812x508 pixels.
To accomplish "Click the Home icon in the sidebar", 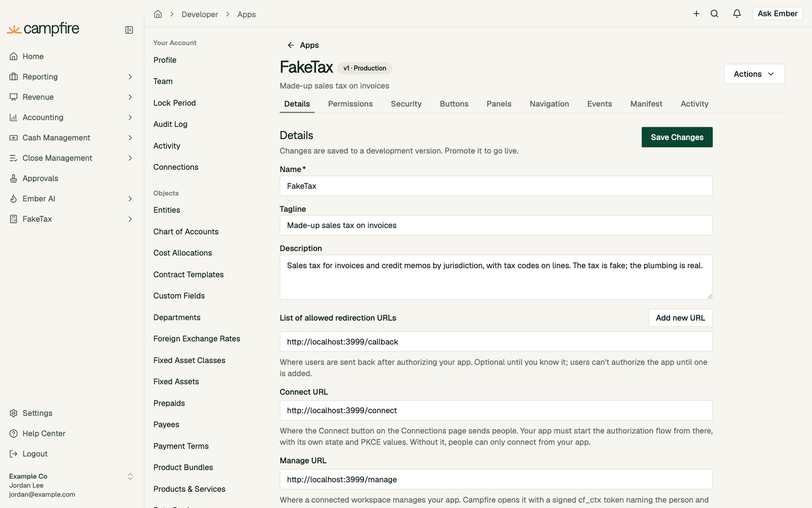I will [14, 56].
